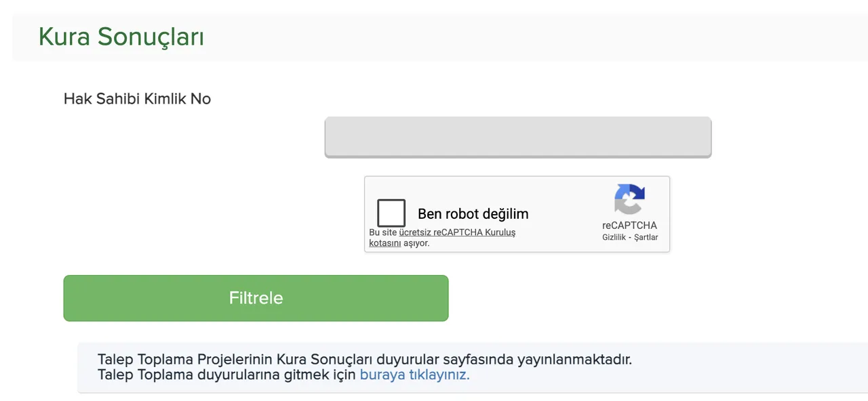Click the "reCAPTCHA" text under the logo
868x401 pixels.
(629, 226)
